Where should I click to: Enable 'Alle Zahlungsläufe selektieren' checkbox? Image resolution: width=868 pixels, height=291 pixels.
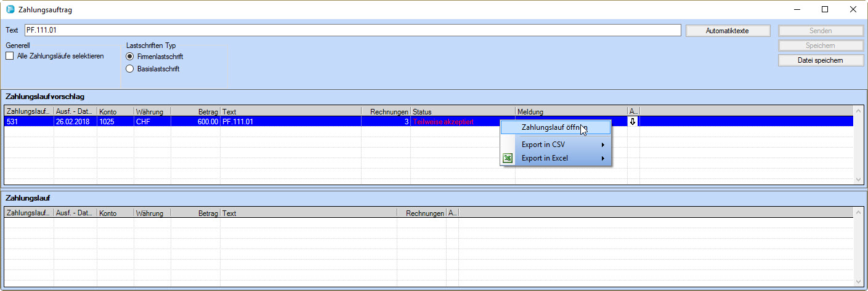coord(10,56)
